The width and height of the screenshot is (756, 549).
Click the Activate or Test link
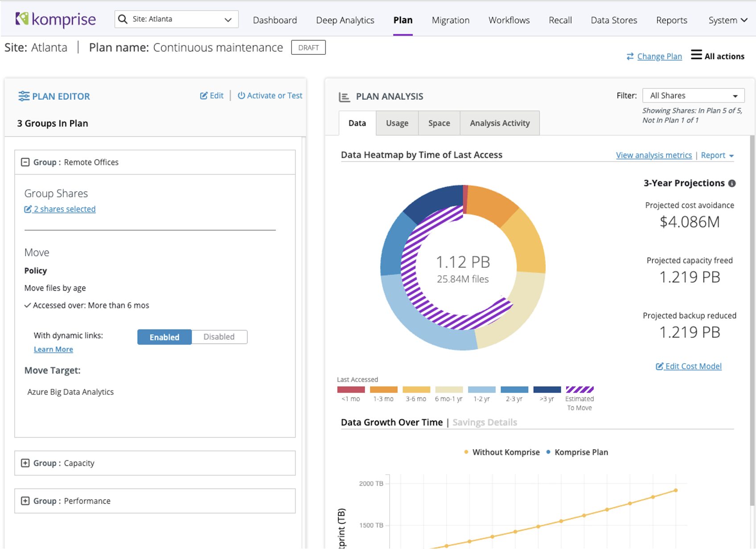275,95
